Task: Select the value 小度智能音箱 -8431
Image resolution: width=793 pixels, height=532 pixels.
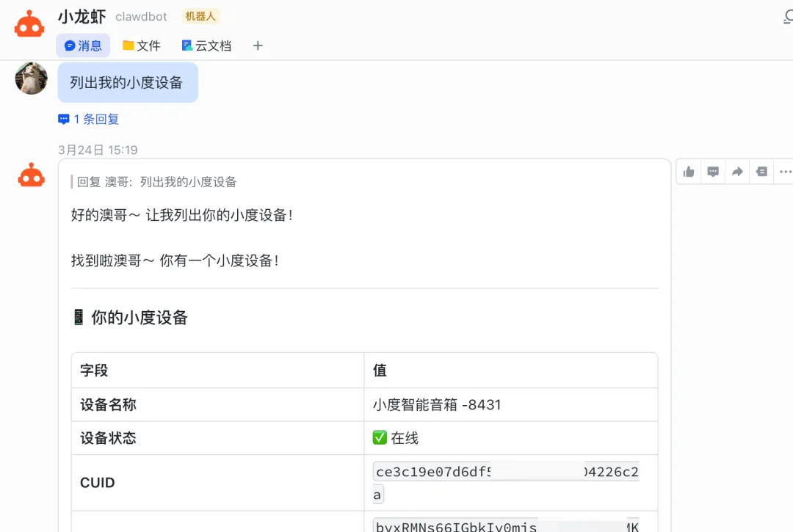Action: coord(437,404)
